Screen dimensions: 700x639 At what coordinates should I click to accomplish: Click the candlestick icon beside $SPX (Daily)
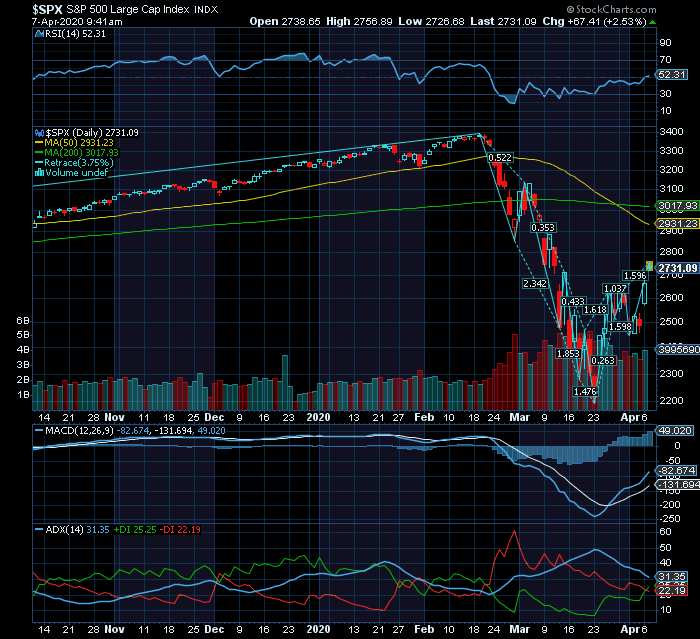point(40,133)
